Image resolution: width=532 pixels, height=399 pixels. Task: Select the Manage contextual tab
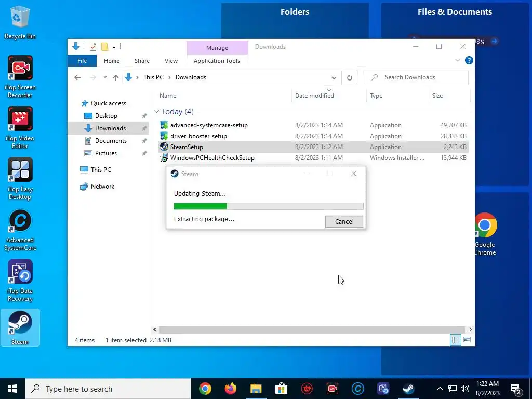[217, 47]
